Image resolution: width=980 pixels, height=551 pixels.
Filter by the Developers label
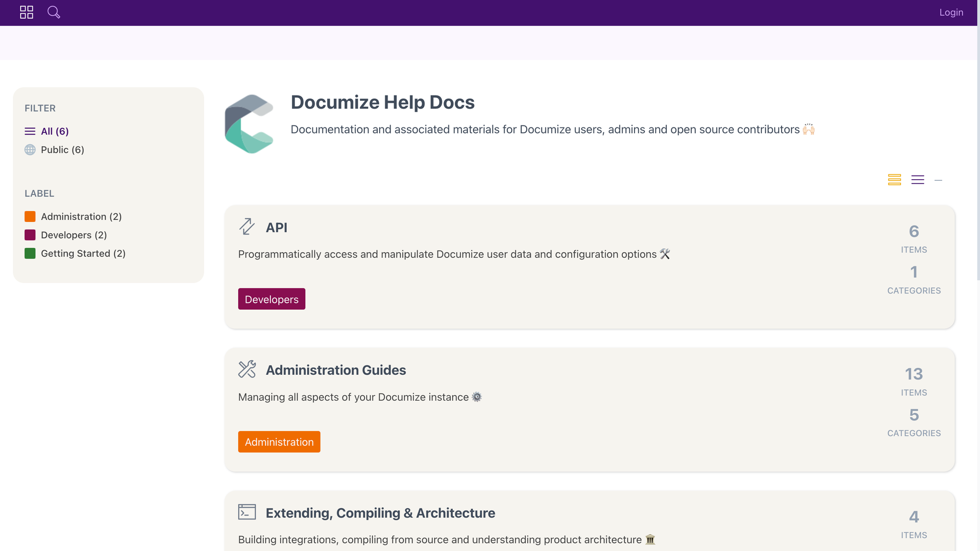[x=74, y=235]
